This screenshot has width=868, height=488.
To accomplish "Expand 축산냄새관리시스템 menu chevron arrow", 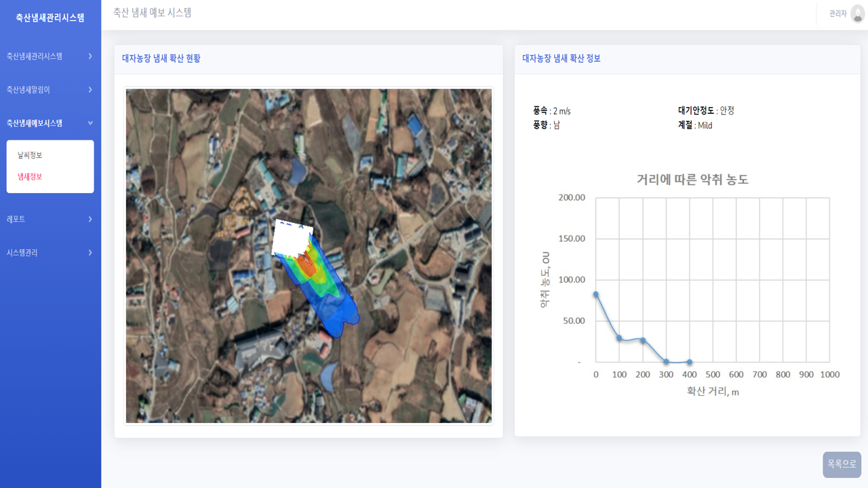I will coord(90,56).
